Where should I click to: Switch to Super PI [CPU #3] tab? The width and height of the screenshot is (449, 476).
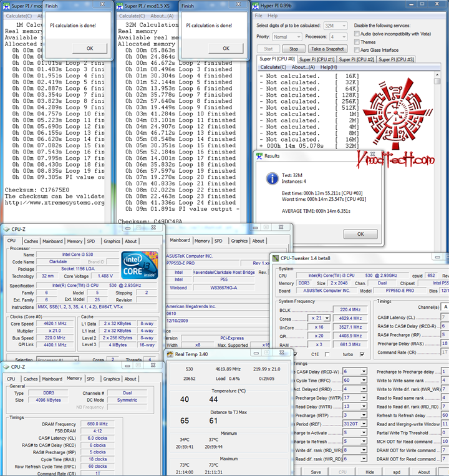tap(396, 59)
